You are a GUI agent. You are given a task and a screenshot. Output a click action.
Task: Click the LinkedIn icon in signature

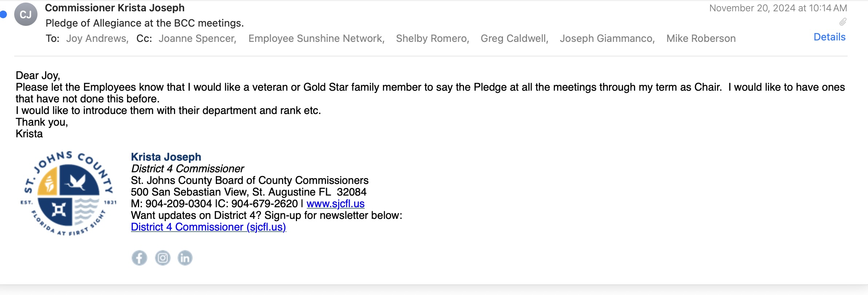click(185, 258)
